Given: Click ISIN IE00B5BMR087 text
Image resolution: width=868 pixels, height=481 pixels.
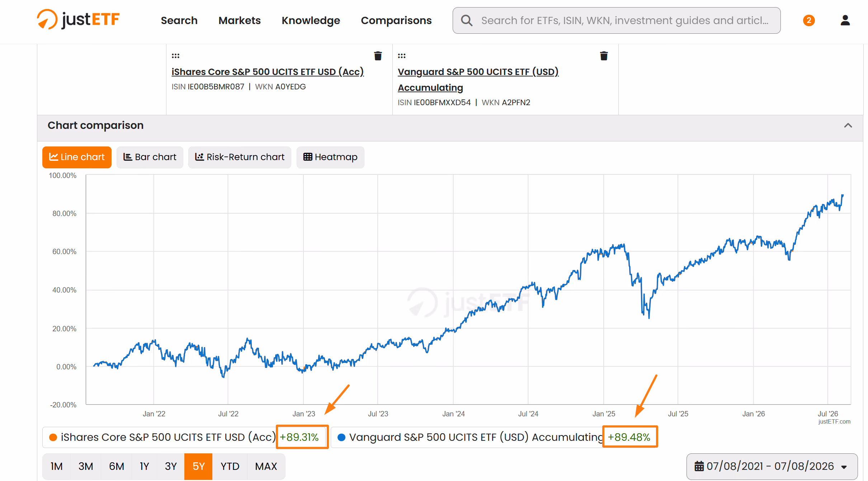Looking at the screenshot, I should point(208,87).
